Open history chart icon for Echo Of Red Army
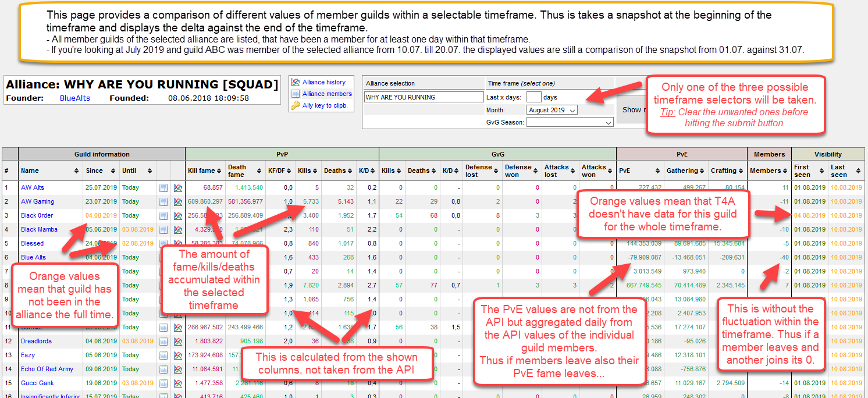The width and height of the screenshot is (868, 398). pos(177,369)
